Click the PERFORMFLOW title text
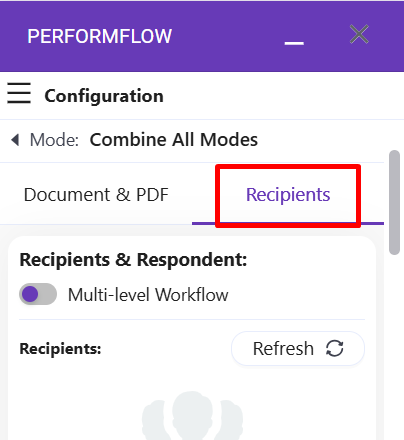 click(x=100, y=36)
